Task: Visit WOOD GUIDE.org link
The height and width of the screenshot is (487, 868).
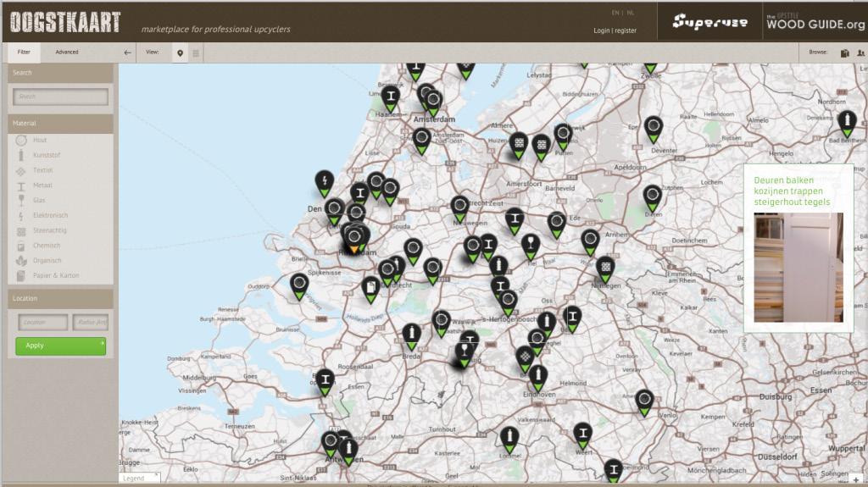Action: [x=815, y=22]
